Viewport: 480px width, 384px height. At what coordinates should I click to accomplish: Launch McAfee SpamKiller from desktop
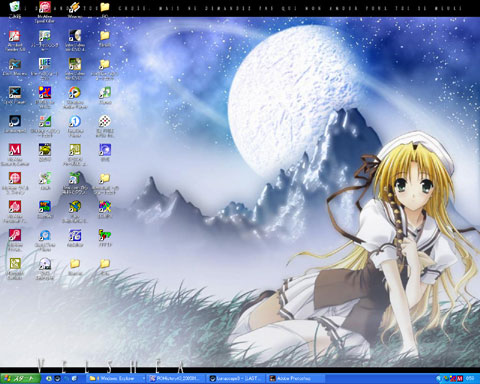point(45,7)
